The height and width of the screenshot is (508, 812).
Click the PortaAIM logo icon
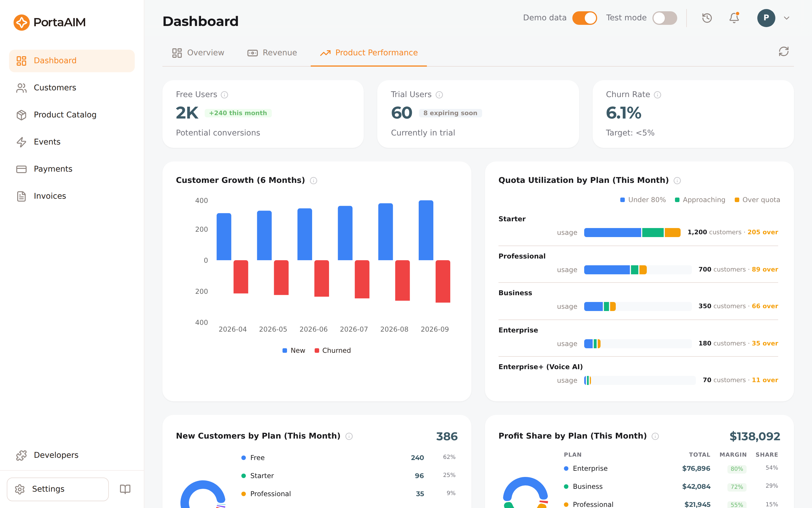click(21, 22)
